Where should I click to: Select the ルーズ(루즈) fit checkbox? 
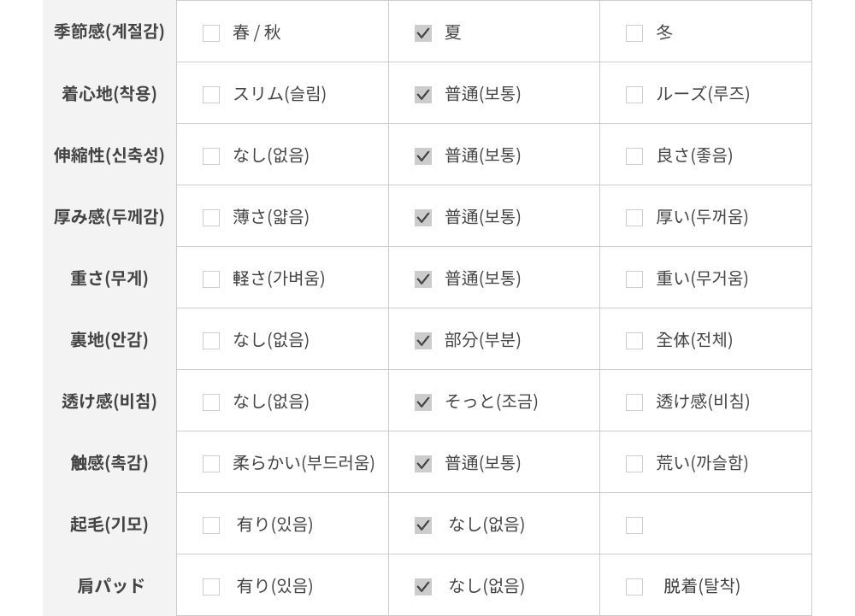coord(634,95)
